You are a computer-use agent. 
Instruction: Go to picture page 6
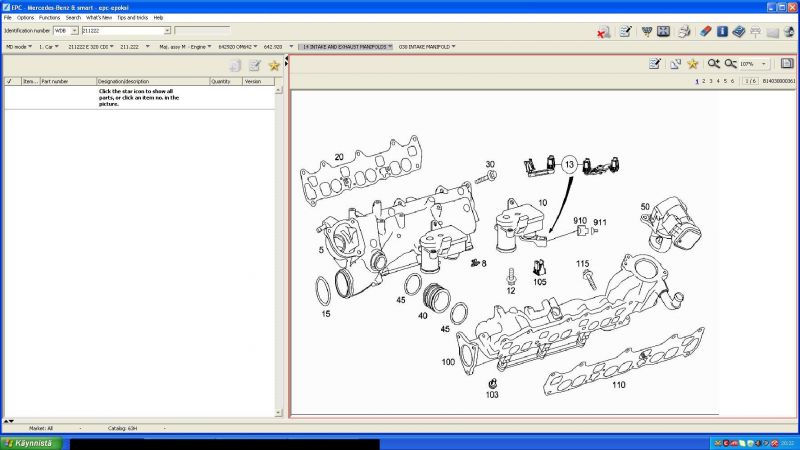tap(732, 81)
